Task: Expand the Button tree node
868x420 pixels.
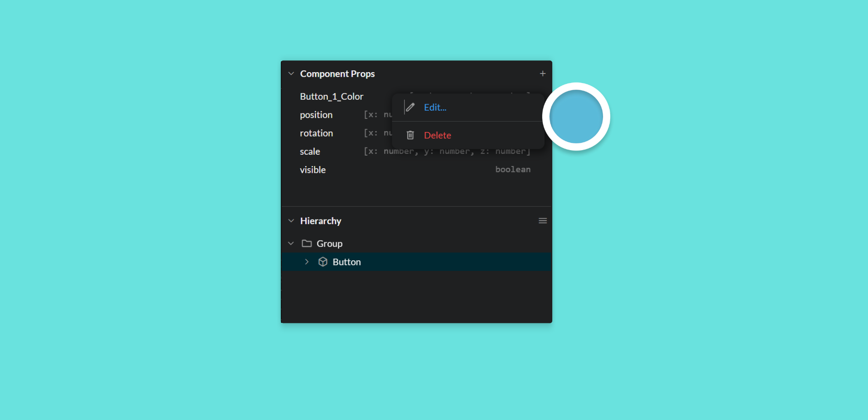Action: pos(307,262)
